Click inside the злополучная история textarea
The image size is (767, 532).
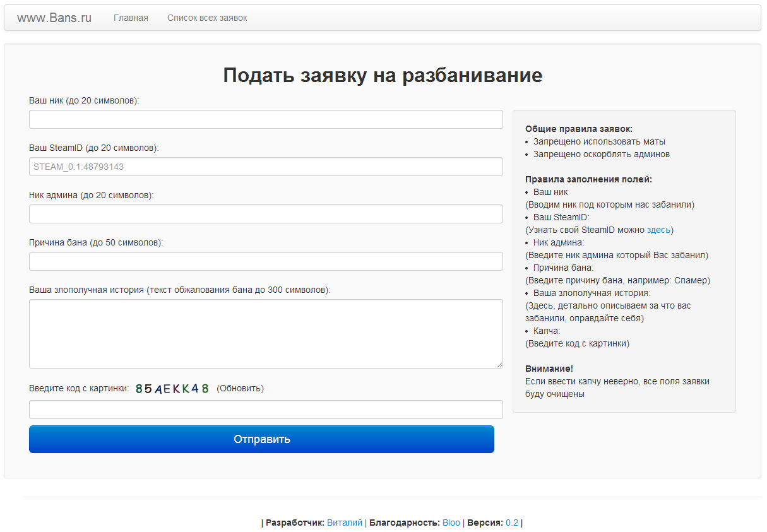point(266,334)
